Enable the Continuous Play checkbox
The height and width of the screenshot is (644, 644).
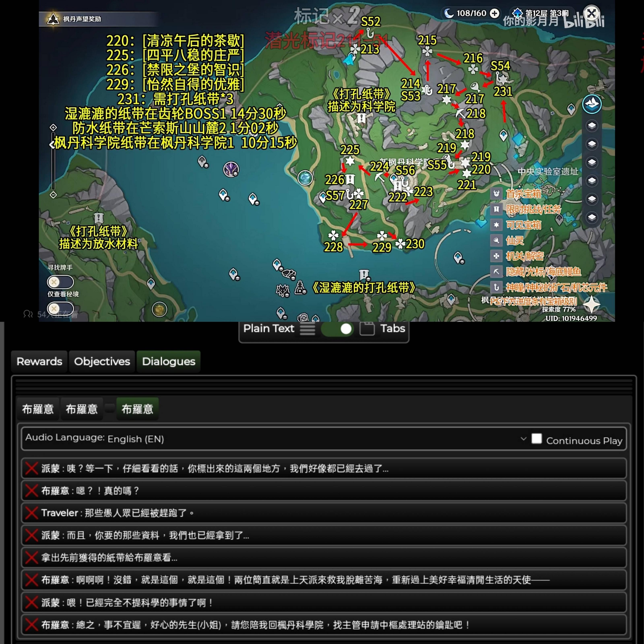(x=537, y=439)
